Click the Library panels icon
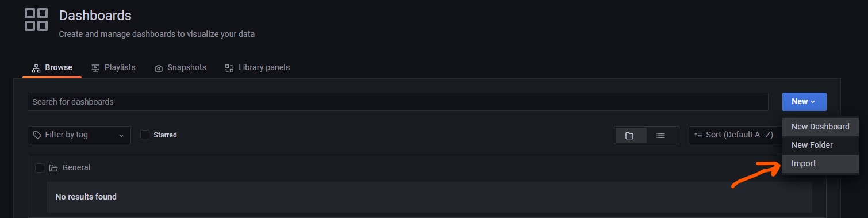 click(229, 68)
